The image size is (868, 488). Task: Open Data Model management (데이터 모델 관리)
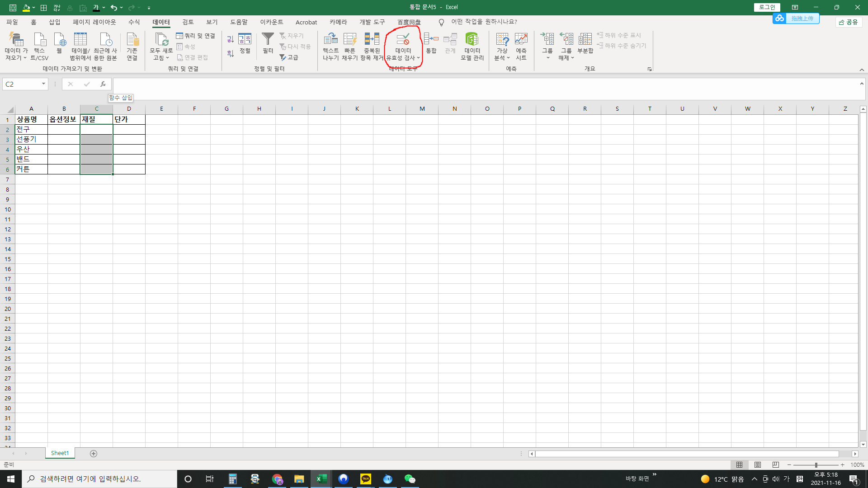pos(472,40)
